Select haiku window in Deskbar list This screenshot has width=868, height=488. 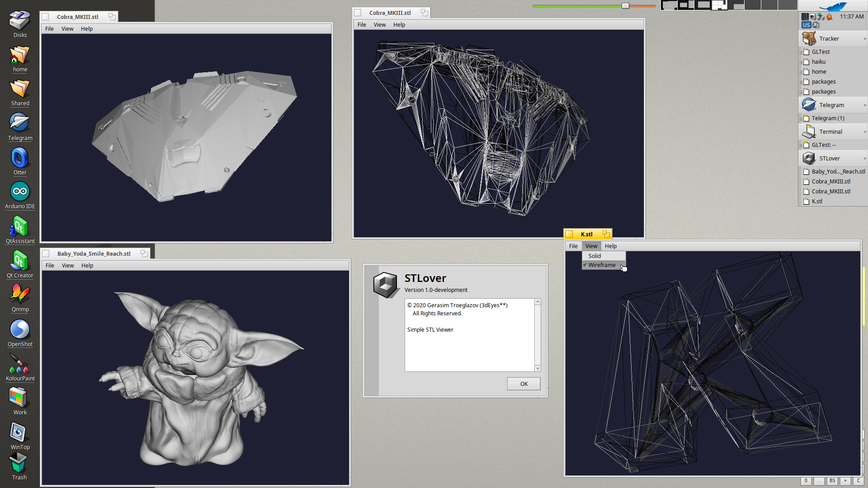tap(833, 62)
